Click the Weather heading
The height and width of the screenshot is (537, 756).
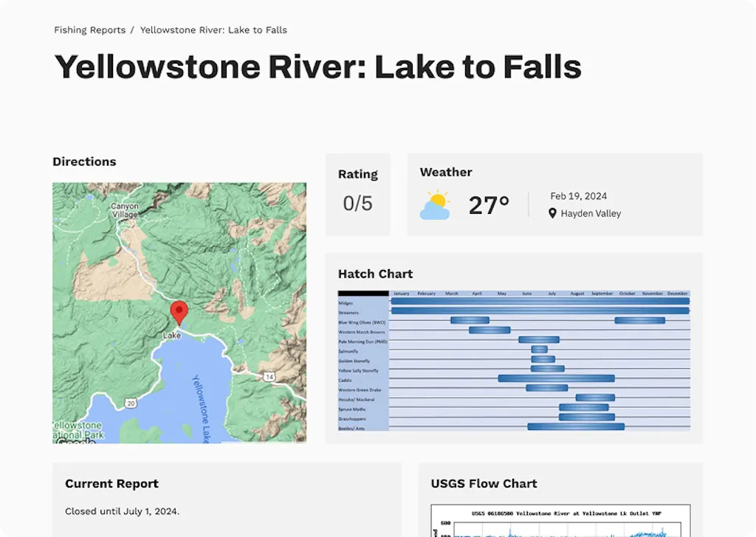(x=446, y=172)
